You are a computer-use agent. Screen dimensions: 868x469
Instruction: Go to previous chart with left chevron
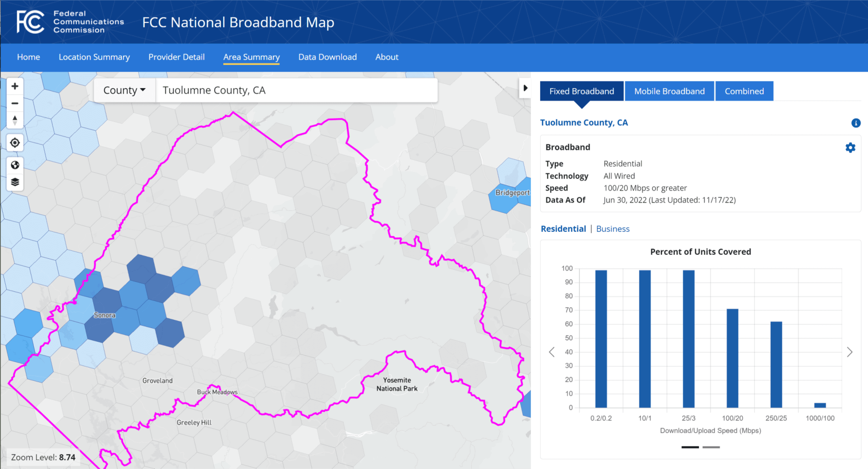pos(552,352)
